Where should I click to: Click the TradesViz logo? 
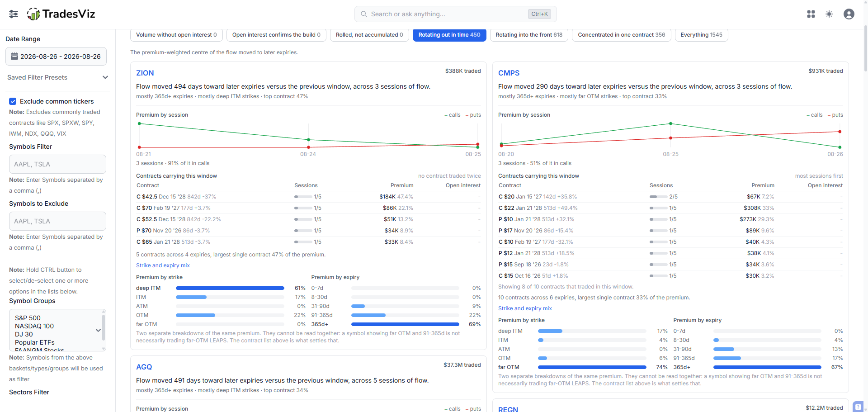pos(61,14)
